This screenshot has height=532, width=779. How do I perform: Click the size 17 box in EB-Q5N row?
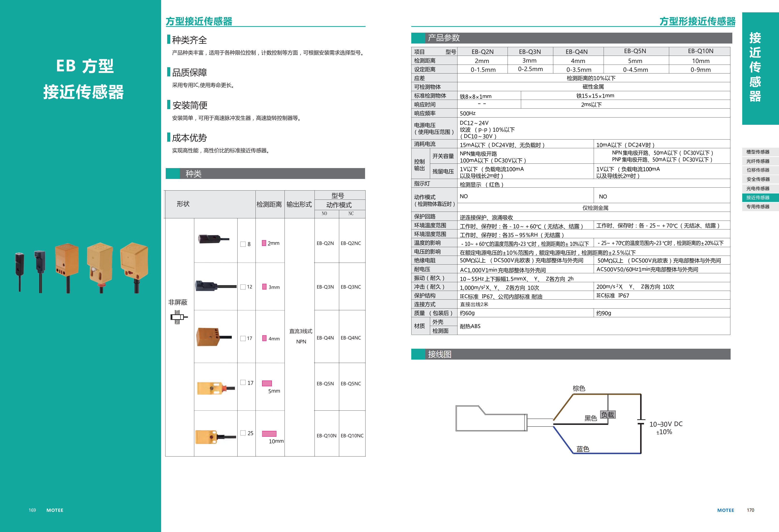243,382
